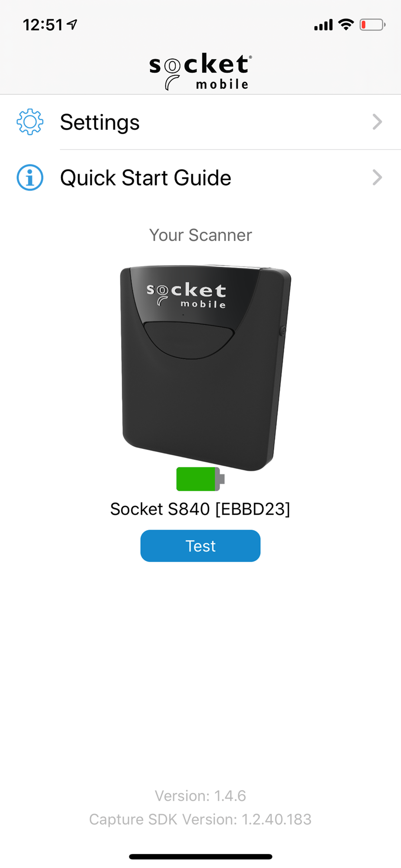The image size is (401, 868).
Task: Tap the Your Scanner heading
Action: 200,235
